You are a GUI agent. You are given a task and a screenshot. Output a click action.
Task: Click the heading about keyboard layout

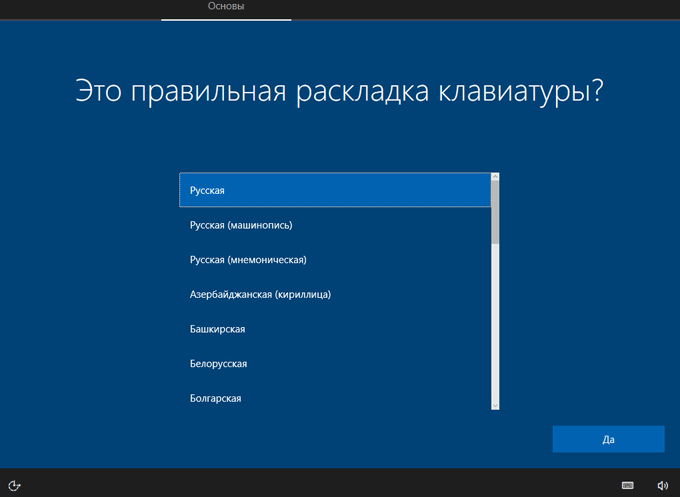(x=340, y=92)
